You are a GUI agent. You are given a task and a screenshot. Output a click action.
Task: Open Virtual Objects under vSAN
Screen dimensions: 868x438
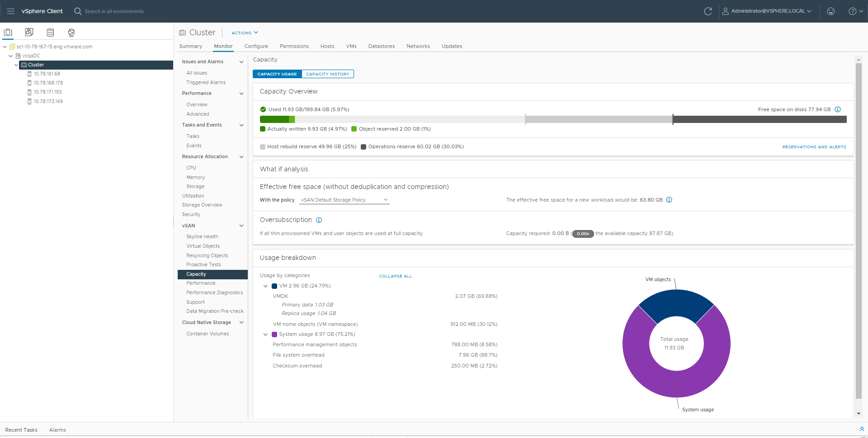pyautogui.click(x=203, y=246)
